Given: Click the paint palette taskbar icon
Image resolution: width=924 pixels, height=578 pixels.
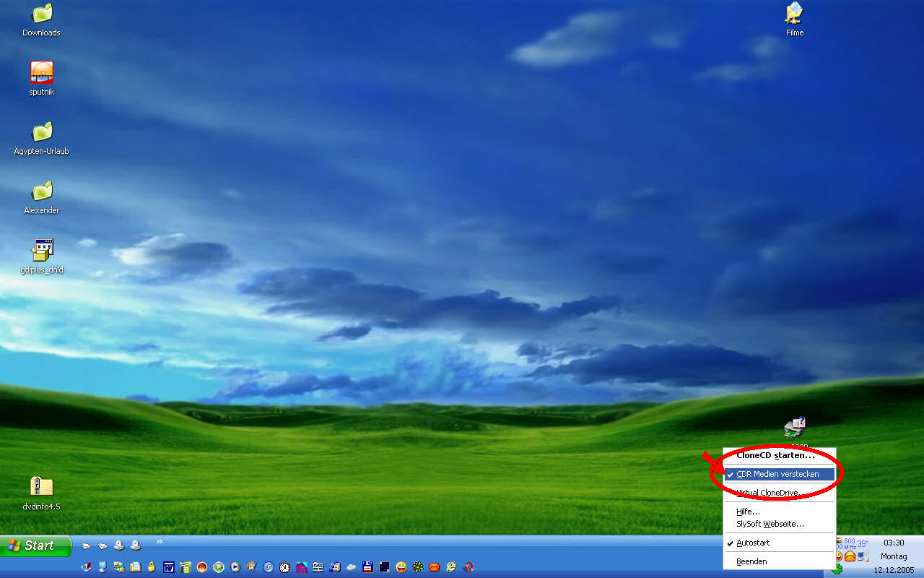Looking at the screenshot, I should [251, 567].
